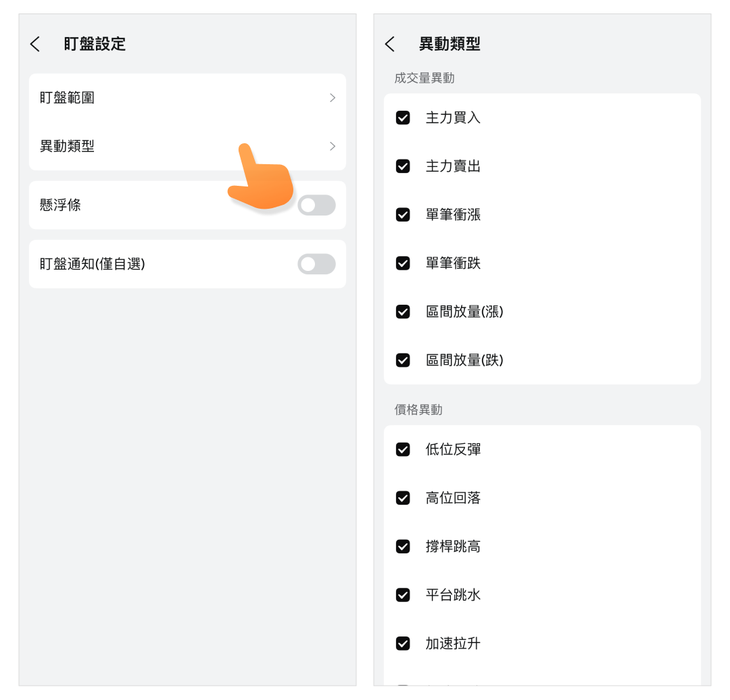
Task: Select the 異動類型 menu row label
Action: (68, 146)
